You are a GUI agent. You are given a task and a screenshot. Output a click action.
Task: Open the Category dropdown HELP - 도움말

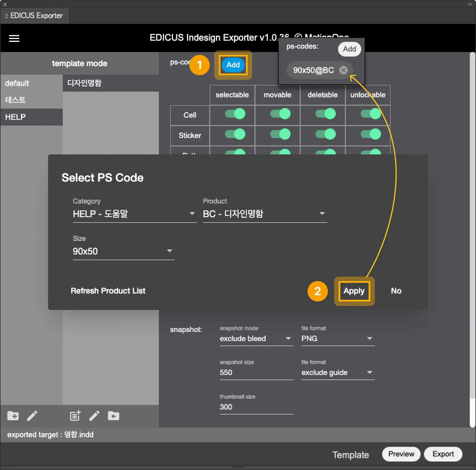(135, 214)
